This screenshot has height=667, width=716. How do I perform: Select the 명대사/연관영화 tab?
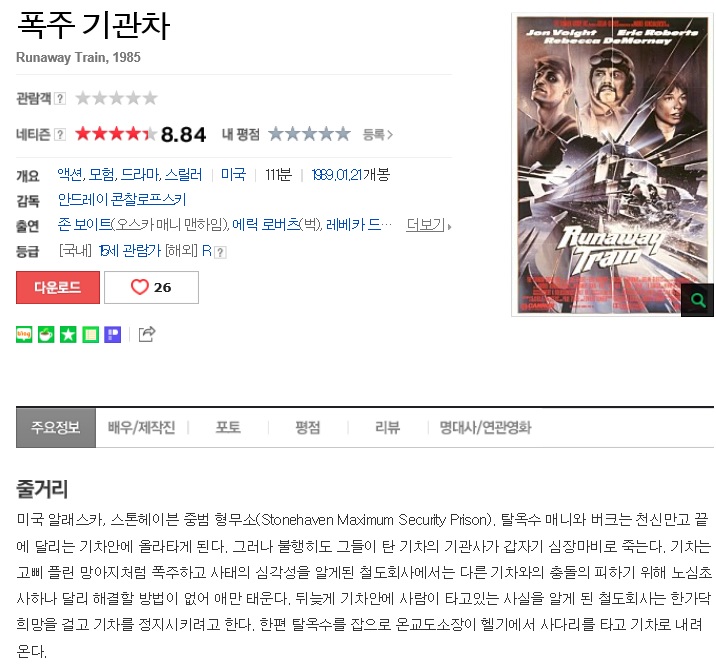tap(485, 428)
